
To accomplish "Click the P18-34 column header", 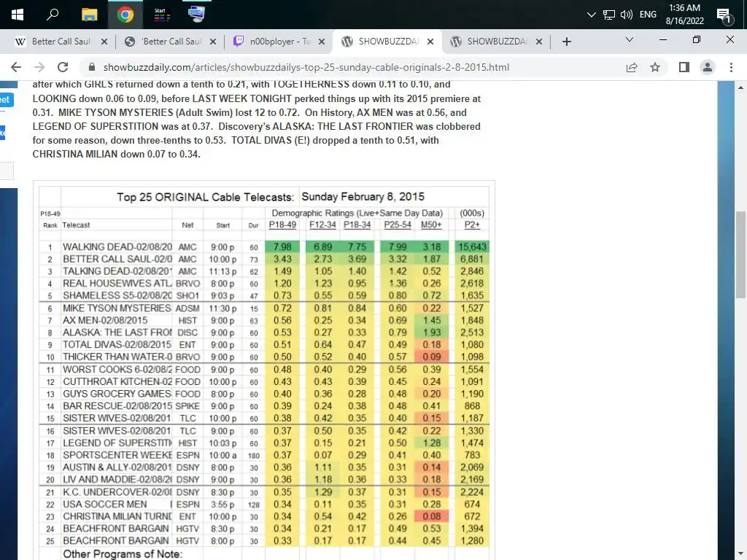I will (357, 225).
